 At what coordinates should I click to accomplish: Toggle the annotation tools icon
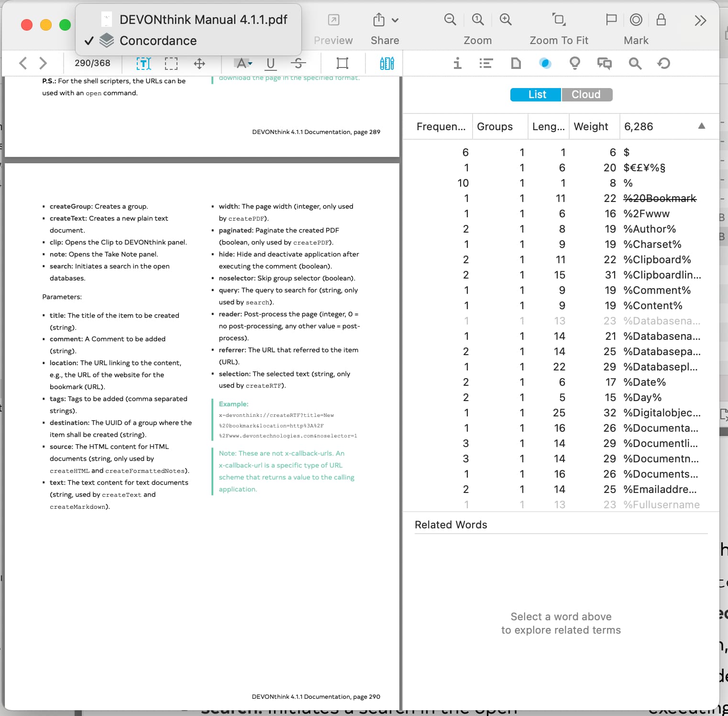point(386,63)
